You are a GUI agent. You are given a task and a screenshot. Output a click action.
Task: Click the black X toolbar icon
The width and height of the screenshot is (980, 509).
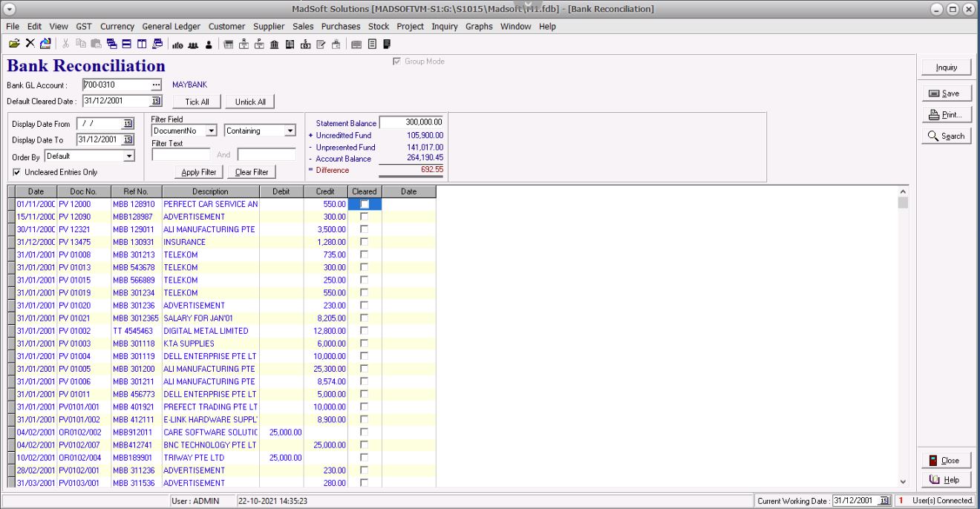click(x=30, y=44)
